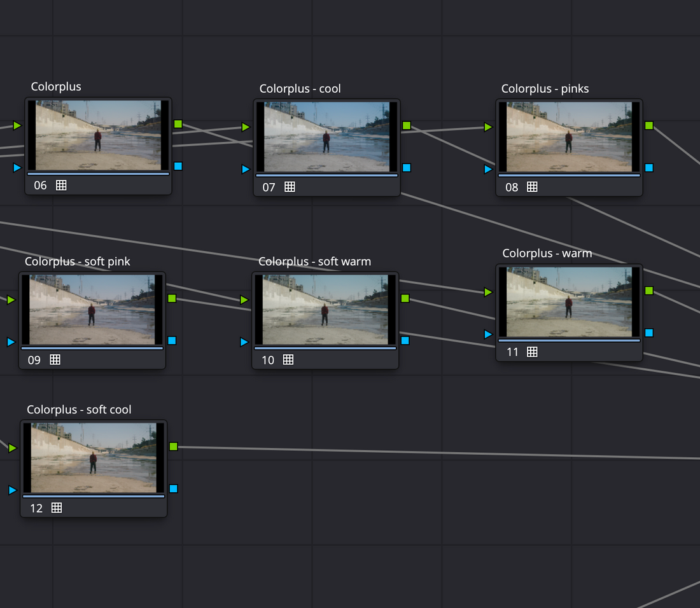Image resolution: width=700 pixels, height=608 pixels.
Task: Click blue key output square of node 09
Action: click(172, 341)
